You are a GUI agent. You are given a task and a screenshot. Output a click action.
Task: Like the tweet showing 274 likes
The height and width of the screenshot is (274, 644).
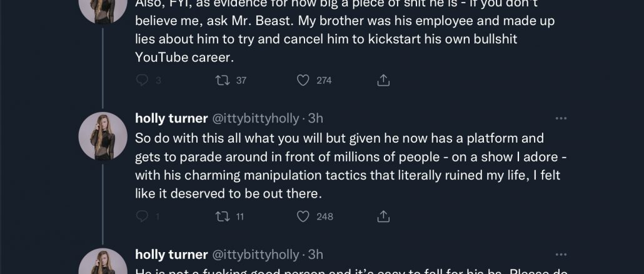pos(303,80)
